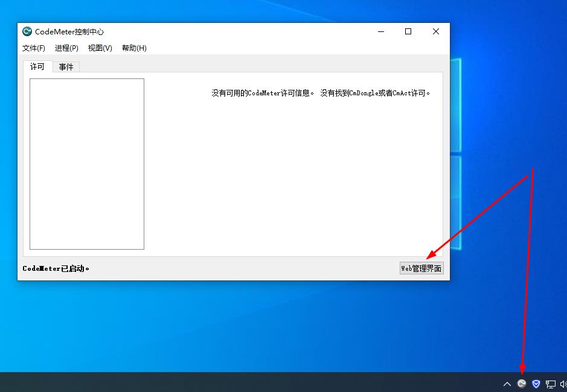Minimize the CodeMeter控制中心 window
The image size is (567, 392).
[381, 32]
